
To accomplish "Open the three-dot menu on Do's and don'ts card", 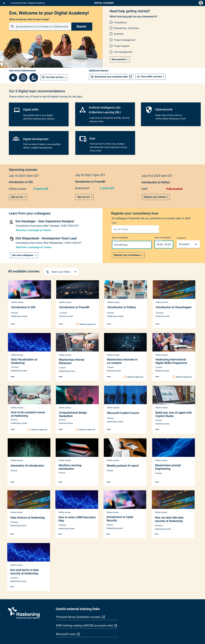I will tap(12, 587).
